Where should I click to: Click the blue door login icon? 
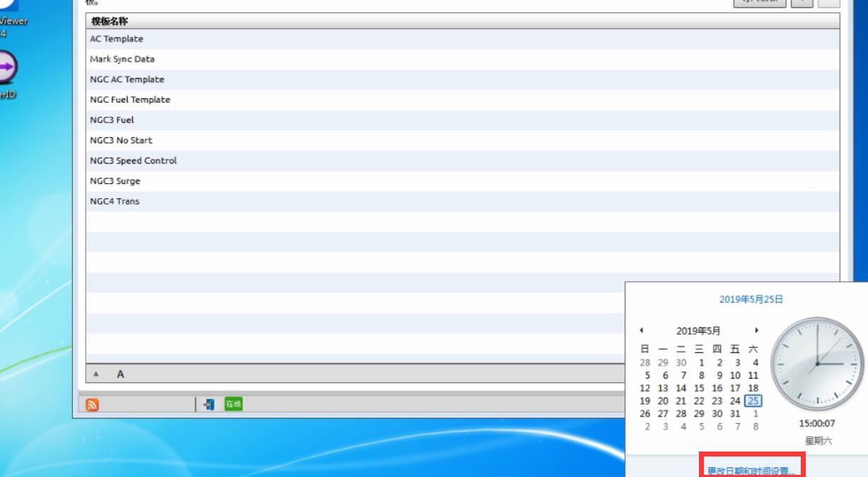[209, 404]
